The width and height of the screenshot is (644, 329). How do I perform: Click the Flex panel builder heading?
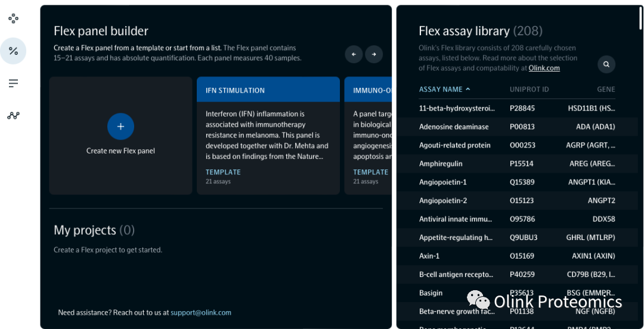(x=101, y=31)
